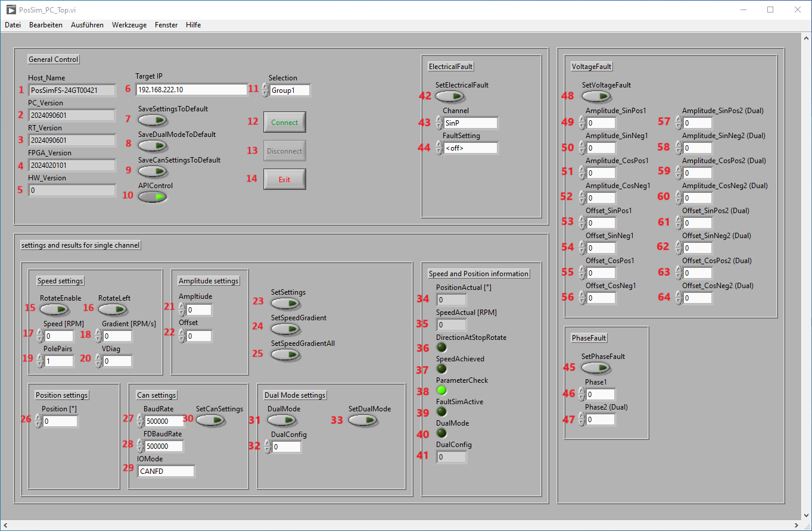
Task: Toggle the SetPhaseFault switch
Action: pos(595,368)
